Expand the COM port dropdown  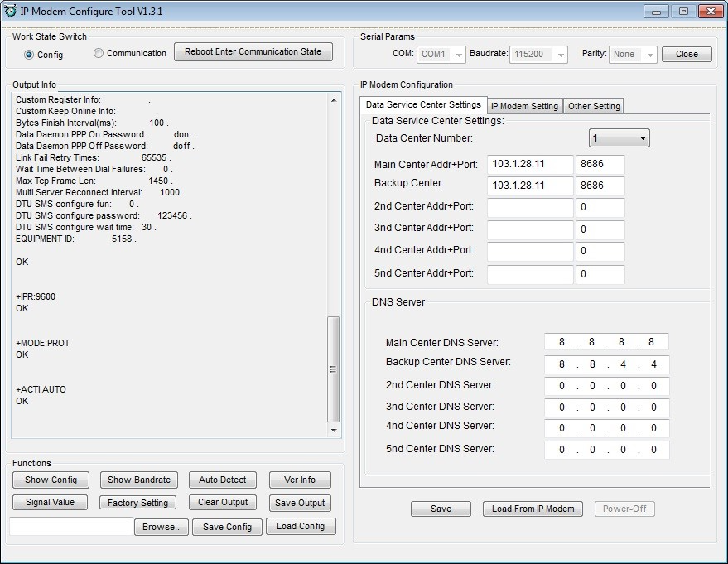(441, 55)
